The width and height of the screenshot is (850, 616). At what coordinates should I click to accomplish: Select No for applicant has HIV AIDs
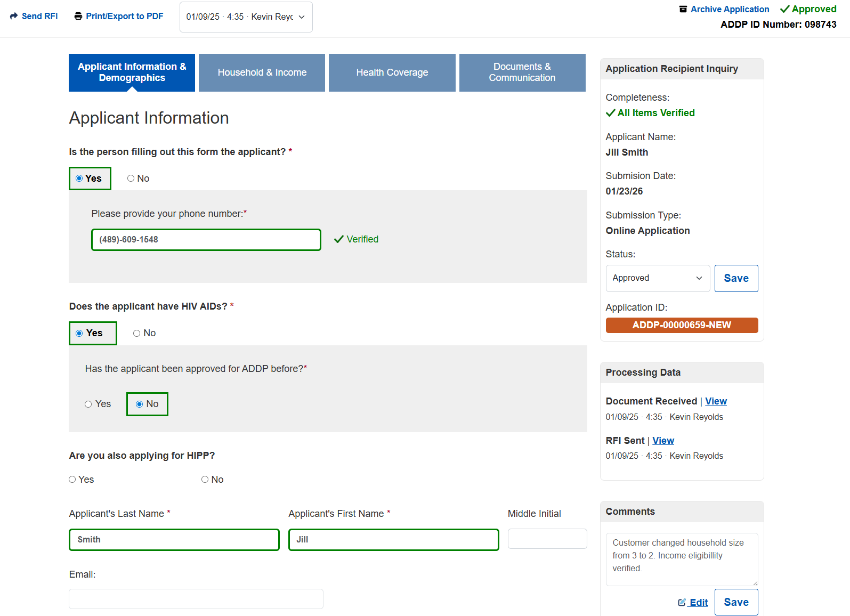coord(137,334)
